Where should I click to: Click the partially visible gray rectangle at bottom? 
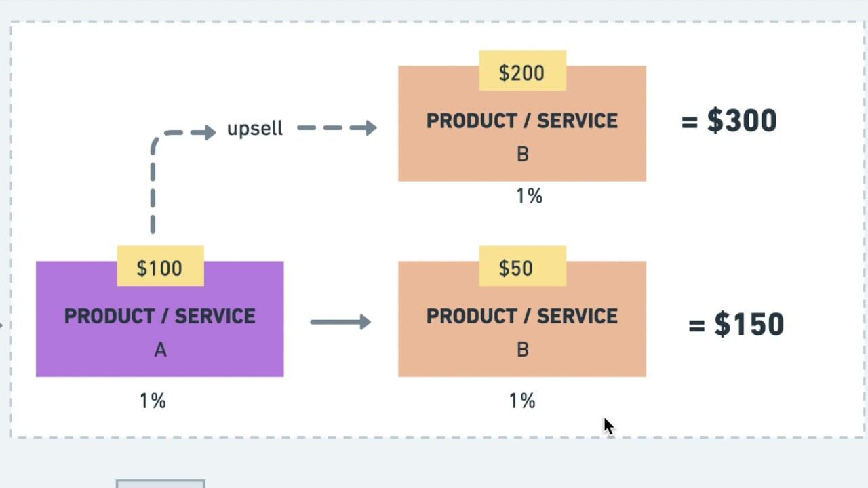(160, 484)
